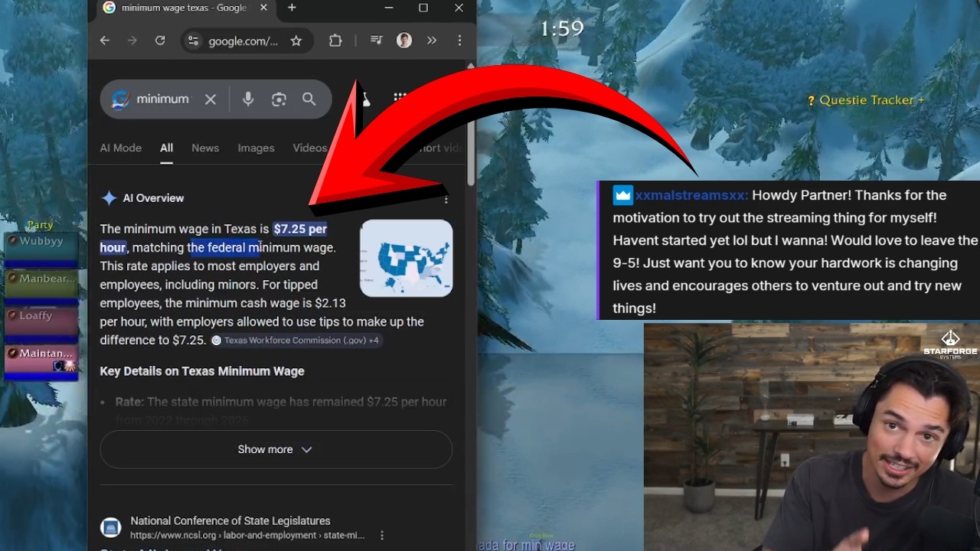Switch to the AI Mode tab
This screenshot has width=980, height=551.
coord(121,148)
